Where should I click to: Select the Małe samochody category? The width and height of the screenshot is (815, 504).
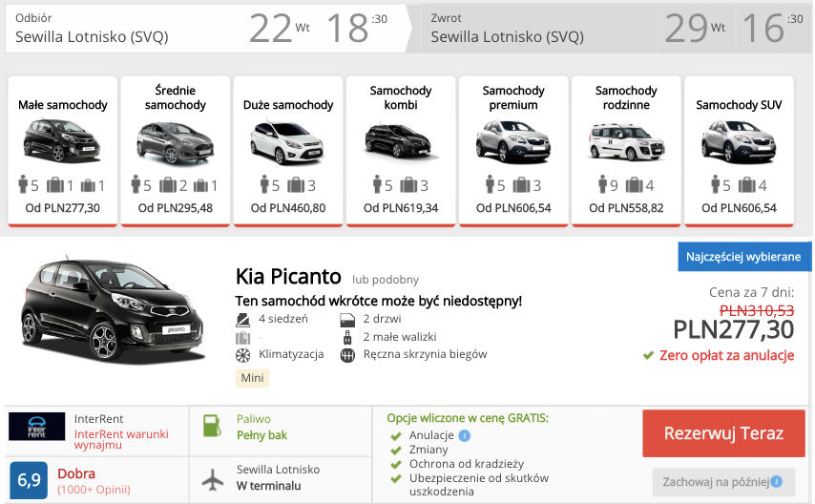point(63,151)
